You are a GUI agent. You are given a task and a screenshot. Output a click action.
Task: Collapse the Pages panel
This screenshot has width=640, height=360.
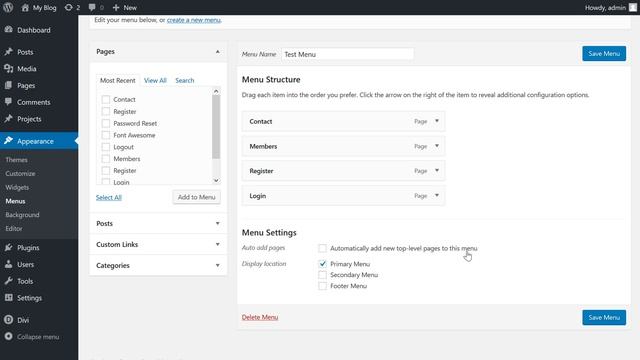pyautogui.click(x=218, y=51)
